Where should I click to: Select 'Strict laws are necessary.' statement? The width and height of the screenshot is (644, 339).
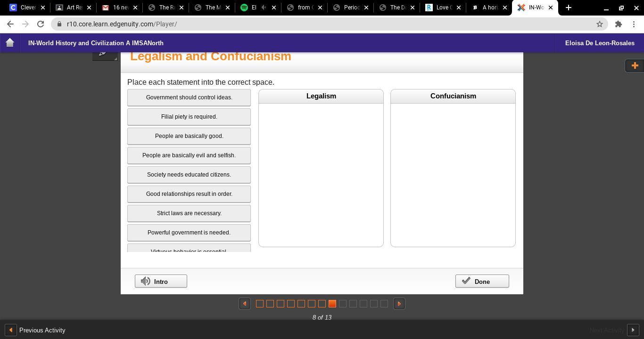tap(189, 213)
